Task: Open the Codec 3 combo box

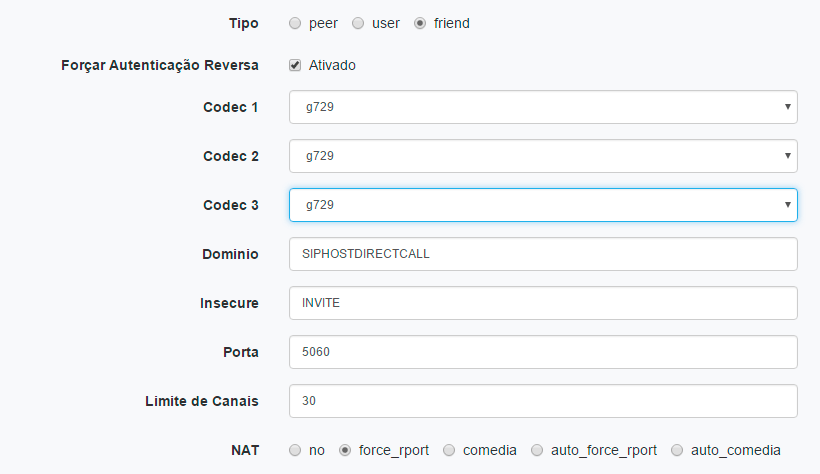Action: coord(543,205)
